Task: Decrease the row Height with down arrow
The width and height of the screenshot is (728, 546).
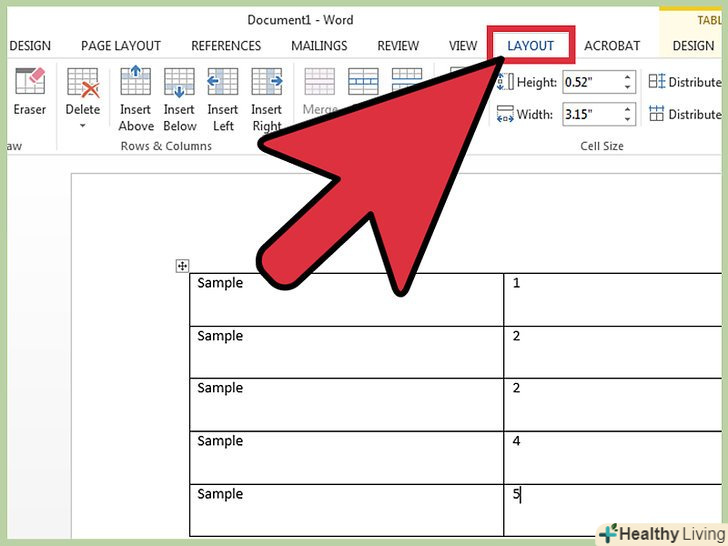Action: (628, 87)
